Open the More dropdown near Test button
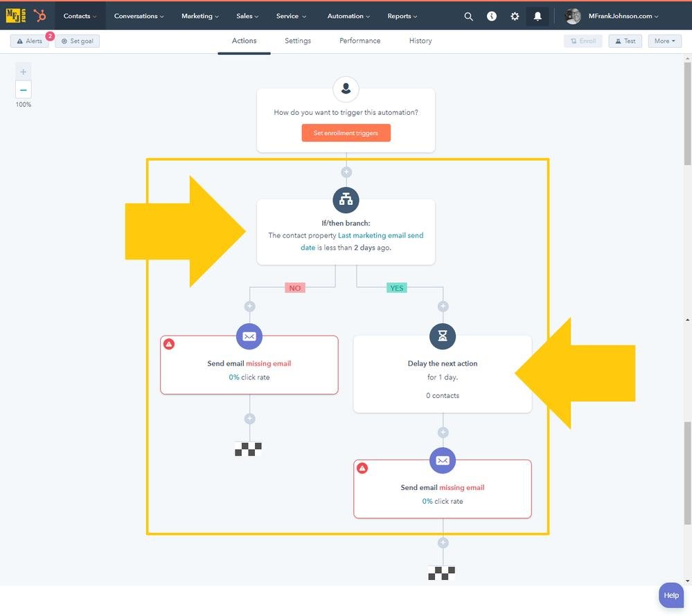Screen dimensions: 692x616 [664, 40]
